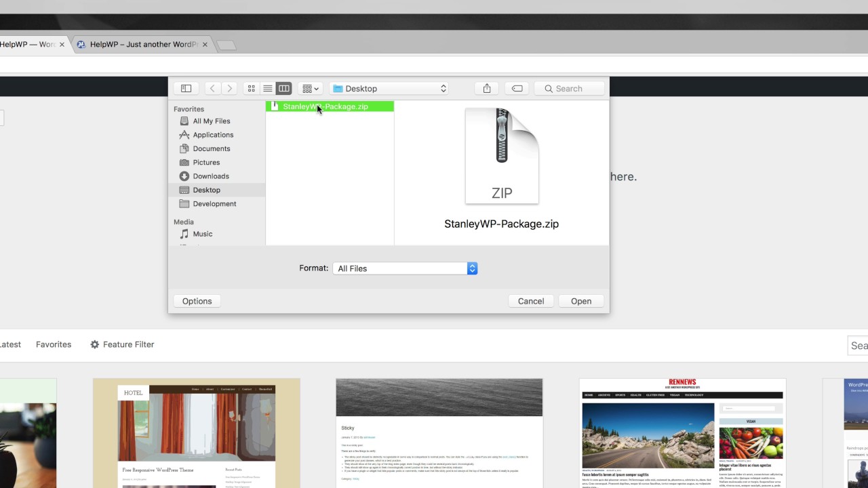Screen dimensions: 868x488
Task: Switch to HelpWP – Just another WordPress tab
Action: [x=143, y=45]
